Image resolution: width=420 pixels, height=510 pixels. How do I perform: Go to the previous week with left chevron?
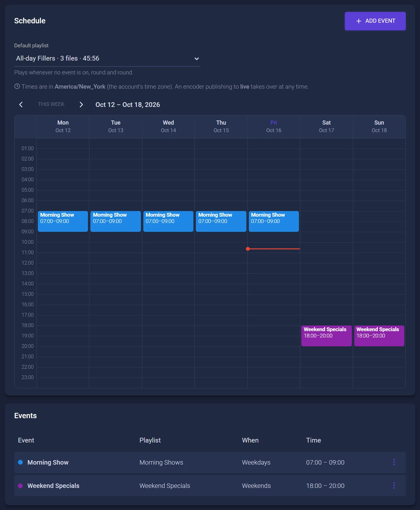click(21, 105)
